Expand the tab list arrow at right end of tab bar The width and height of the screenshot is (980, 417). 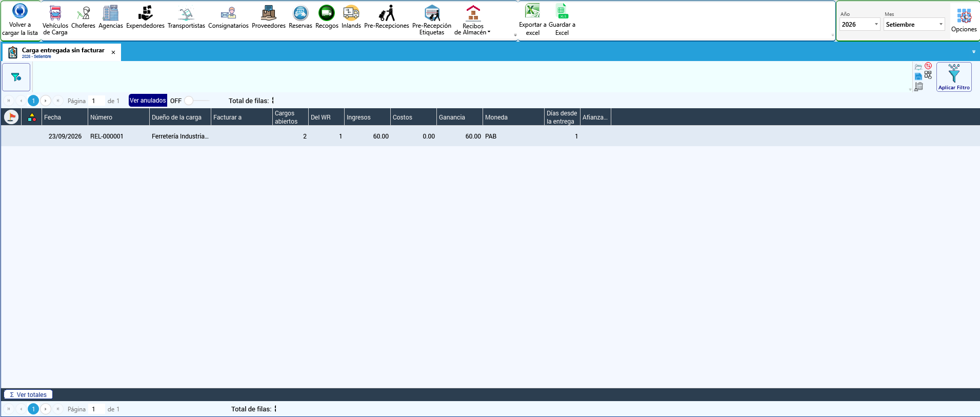coord(974,52)
